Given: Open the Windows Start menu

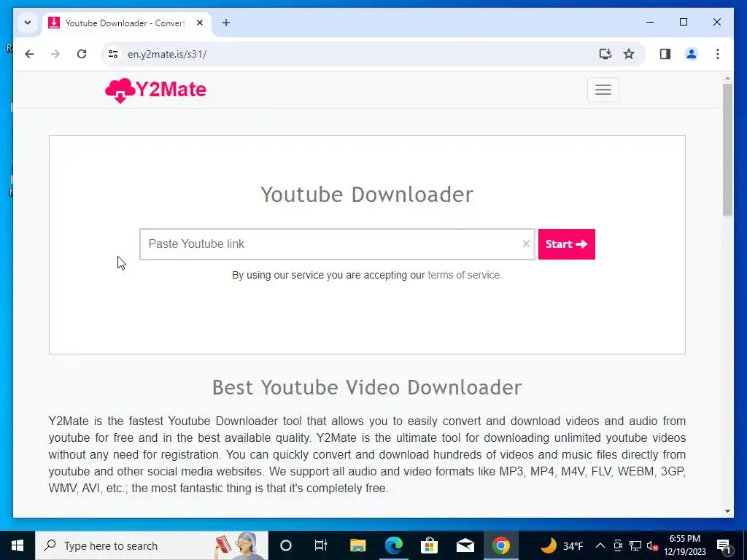Looking at the screenshot, I should [18, 545].
